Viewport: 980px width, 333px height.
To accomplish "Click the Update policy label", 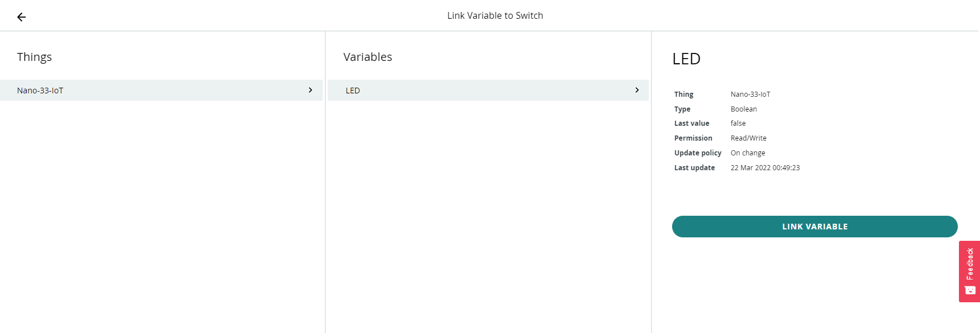I will (x=698, y=153).
